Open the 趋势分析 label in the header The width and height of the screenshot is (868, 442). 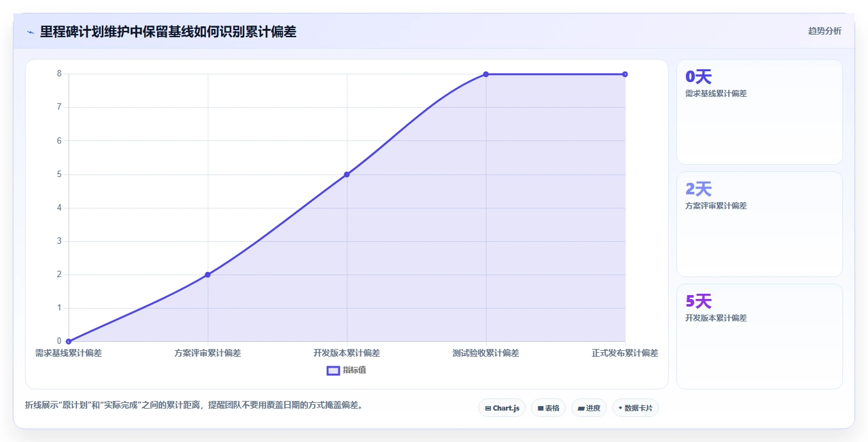click(824, 31)
